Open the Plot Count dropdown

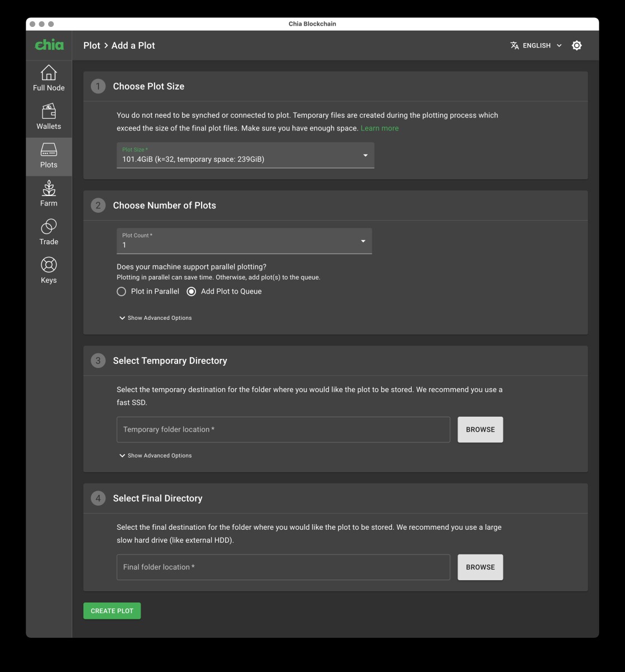click(x=244, y=241)
